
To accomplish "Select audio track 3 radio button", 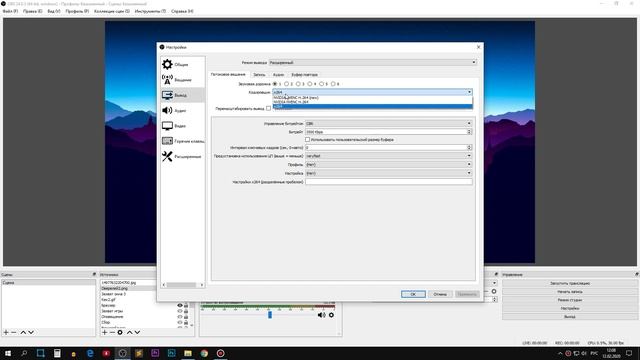I will [x=298, y=84].
